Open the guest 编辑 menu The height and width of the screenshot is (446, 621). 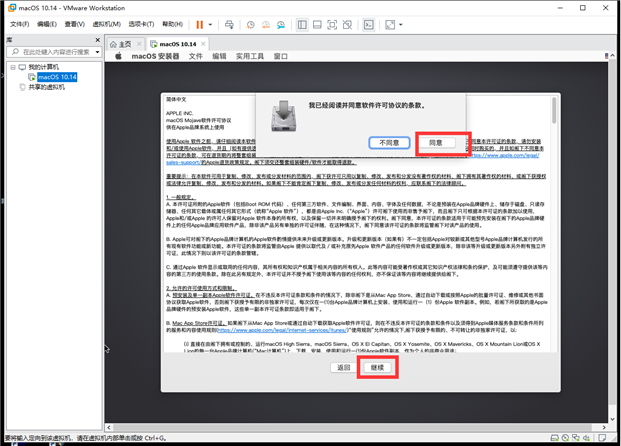tap(219, 56)
